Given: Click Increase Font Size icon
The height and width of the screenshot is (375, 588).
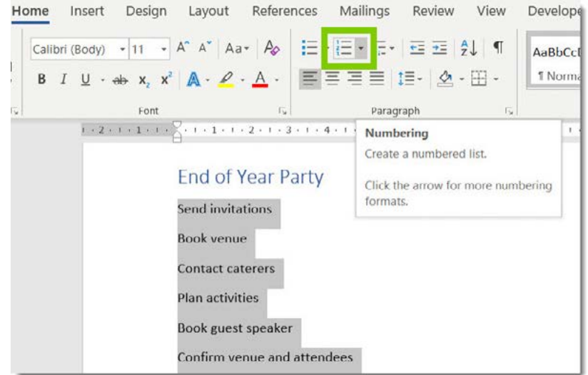Looking at the screenshot, I should pyautogui.click(x=183, y=47).
